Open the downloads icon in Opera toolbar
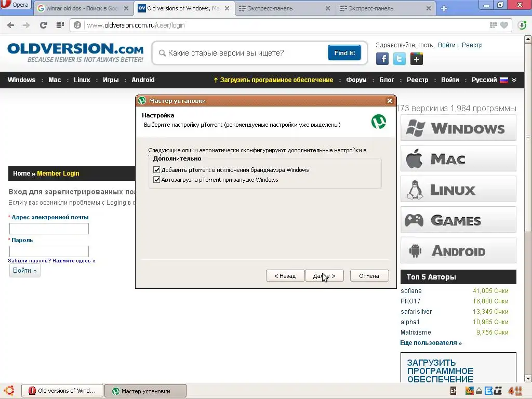The height and width of the screenshot is (399, 532). point(522,25)
